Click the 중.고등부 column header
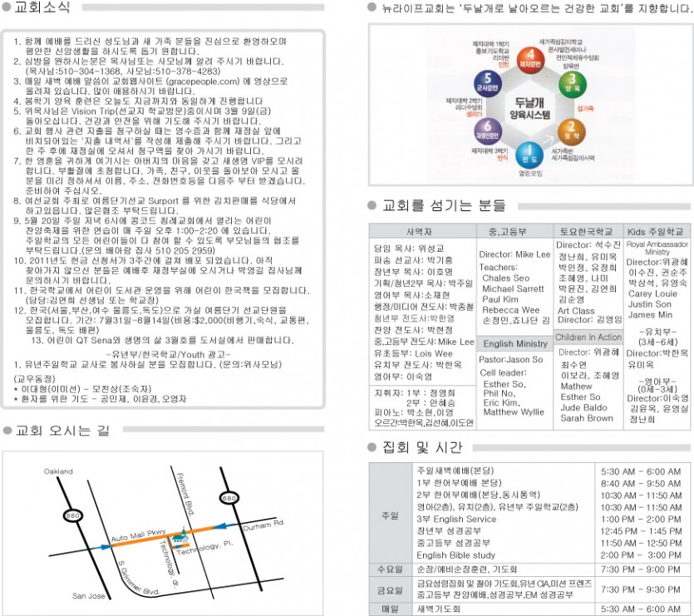 point(508,232)
